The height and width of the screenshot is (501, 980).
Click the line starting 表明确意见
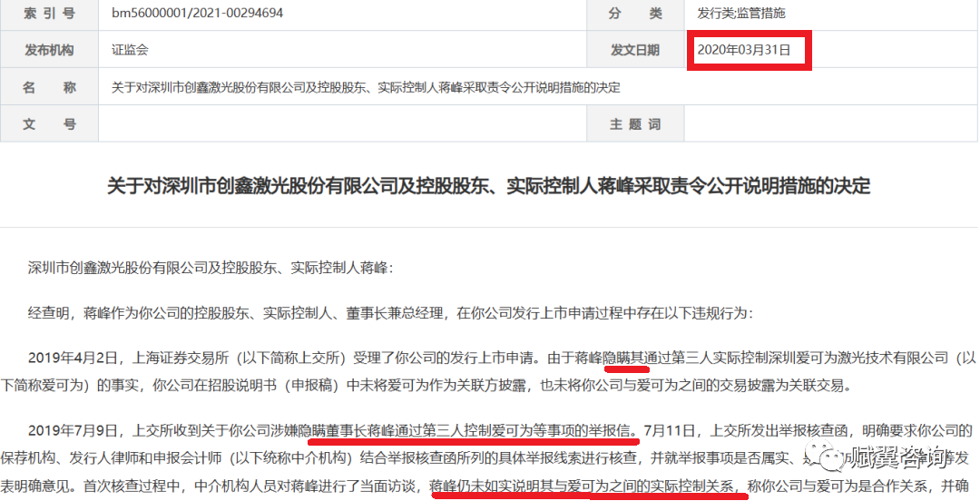485,486
